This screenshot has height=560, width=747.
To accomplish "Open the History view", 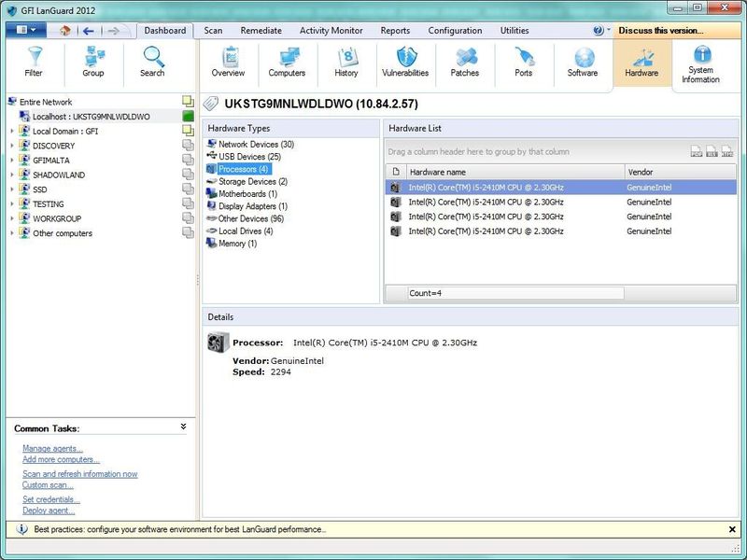I will [x=346, y=63].
